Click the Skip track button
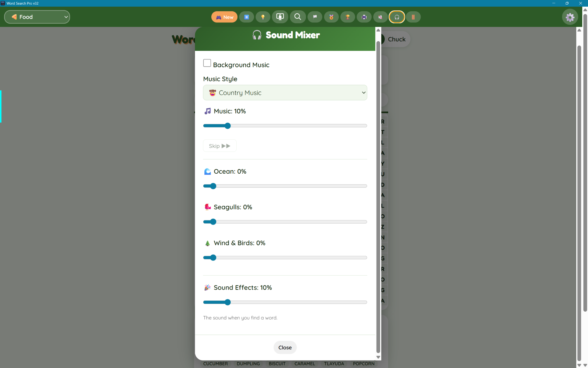This screenshot has height=368, width=588. point(220,146)
